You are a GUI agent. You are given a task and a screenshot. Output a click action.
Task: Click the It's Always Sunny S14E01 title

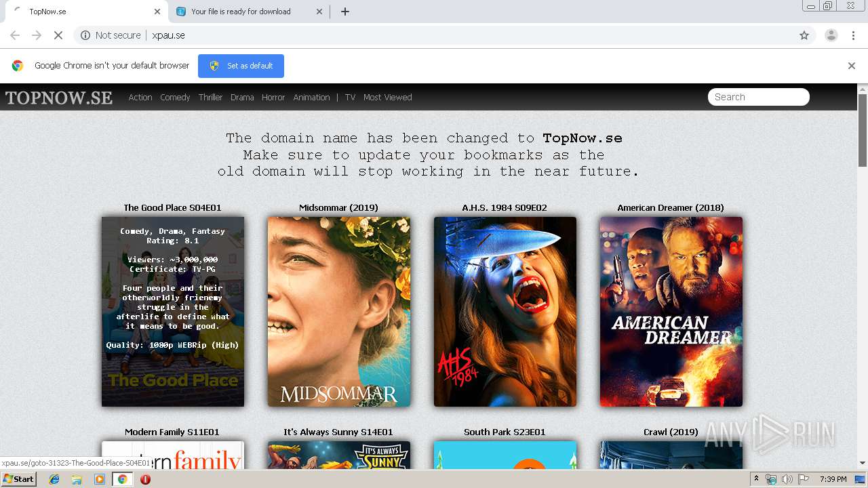[338, 432]
